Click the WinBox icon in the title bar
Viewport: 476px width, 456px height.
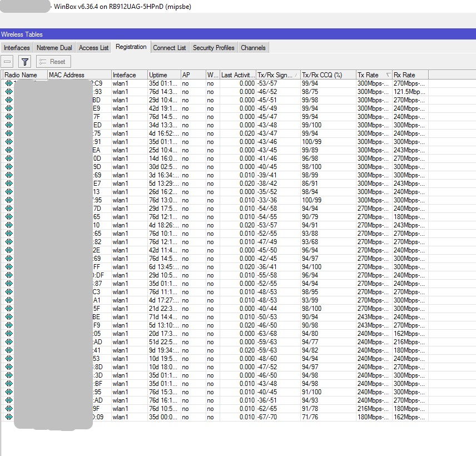[x=6, y=7]
